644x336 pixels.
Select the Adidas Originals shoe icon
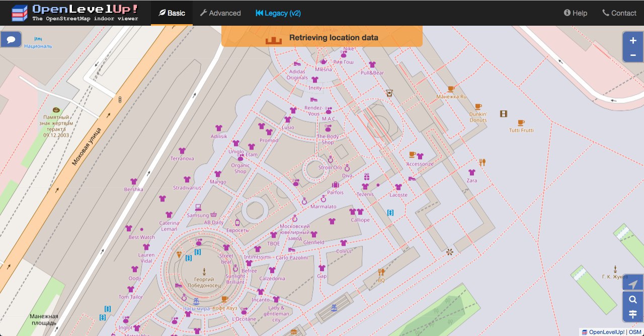pyautogui.click(x=297, y=64)
